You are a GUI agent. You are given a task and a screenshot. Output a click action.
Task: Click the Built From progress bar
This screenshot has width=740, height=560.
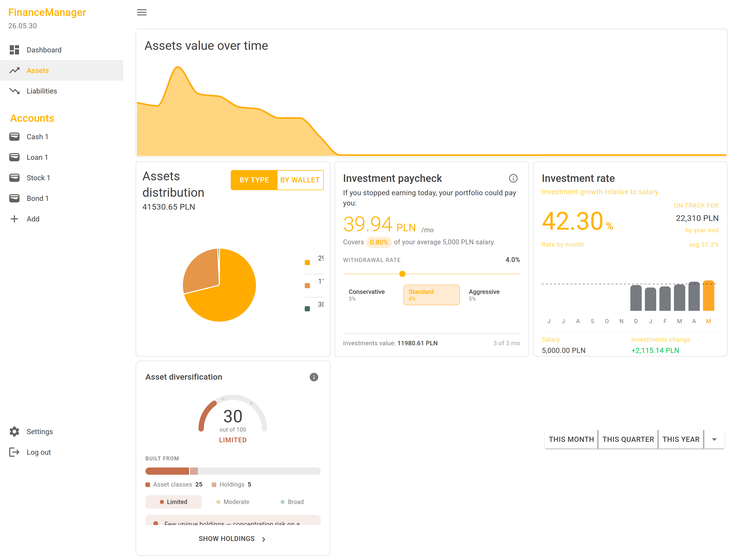pos(233,471)
